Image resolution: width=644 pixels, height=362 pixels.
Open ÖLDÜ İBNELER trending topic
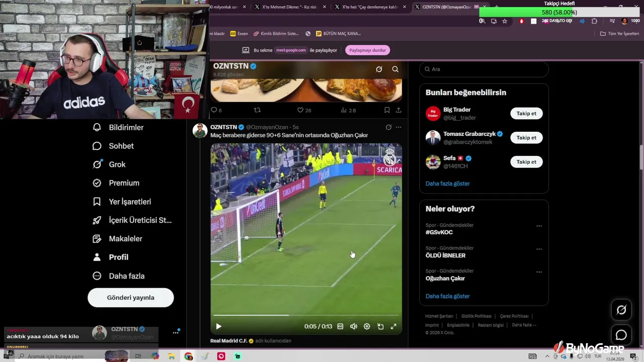point(445,255)
